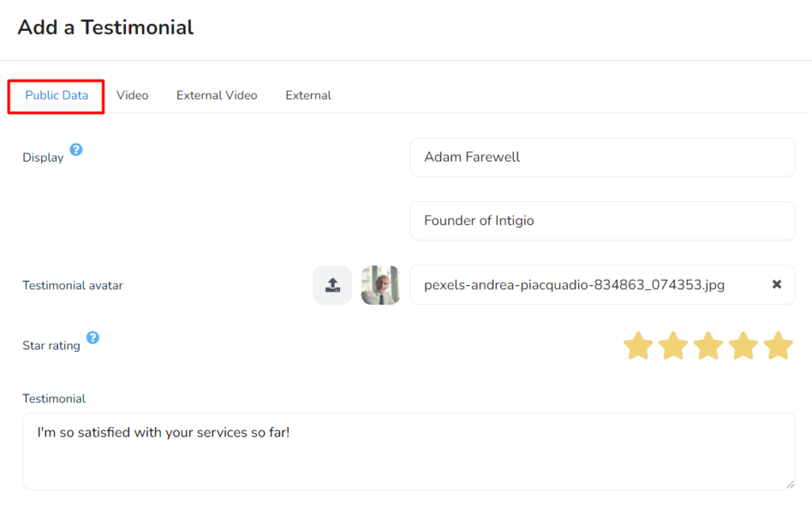The image size is (812, 511).
Task: Set rating to four stars
Action: pos(743,345)
